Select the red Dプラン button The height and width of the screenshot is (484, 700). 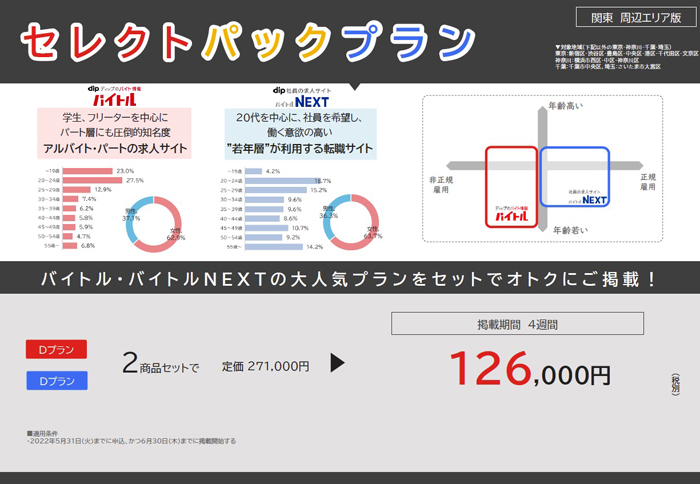[x=56, y=349]
